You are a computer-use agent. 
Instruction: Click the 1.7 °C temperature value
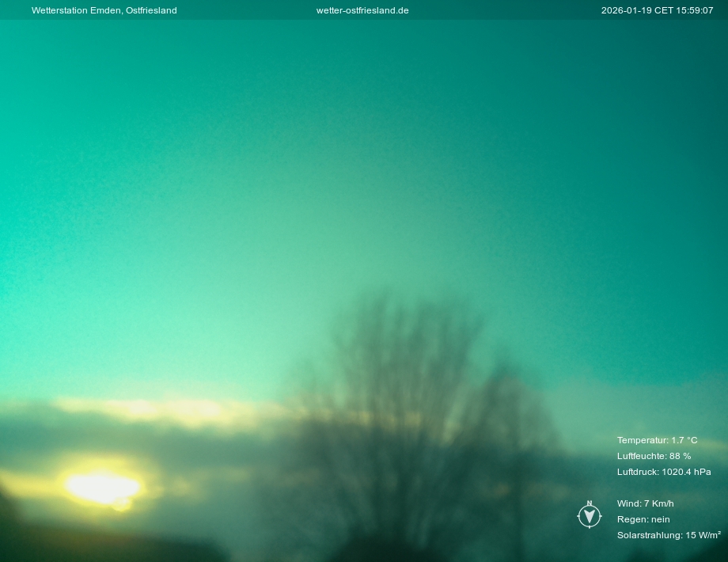click(x=684, y=440)
